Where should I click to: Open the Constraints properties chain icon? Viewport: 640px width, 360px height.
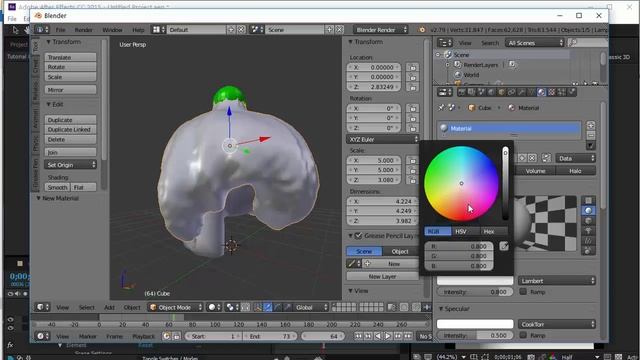[511, 92]
